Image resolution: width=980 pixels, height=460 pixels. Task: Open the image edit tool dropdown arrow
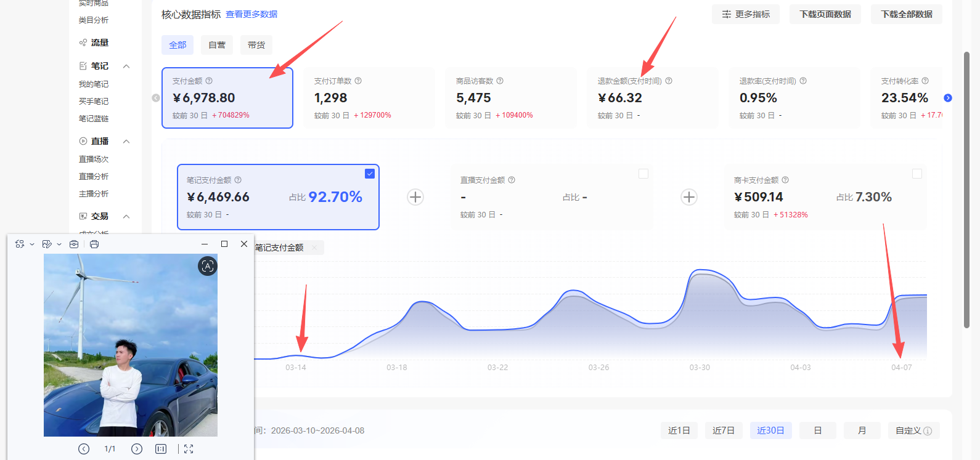(59, 244)
